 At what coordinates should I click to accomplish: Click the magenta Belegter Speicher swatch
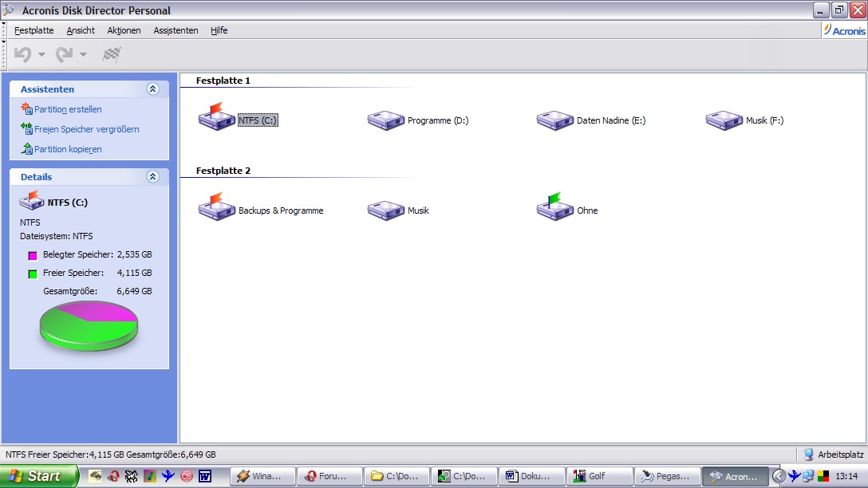pyautogui.click(x=33, y=255)
